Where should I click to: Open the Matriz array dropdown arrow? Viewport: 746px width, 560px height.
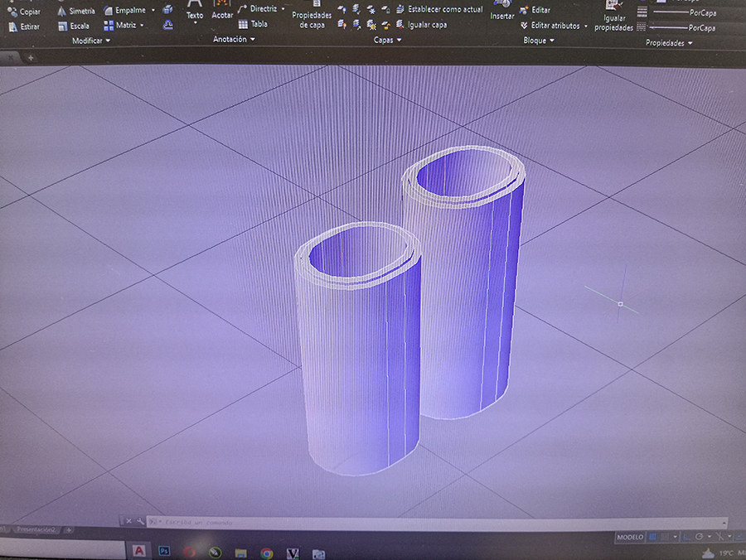(x=142, y=26)
